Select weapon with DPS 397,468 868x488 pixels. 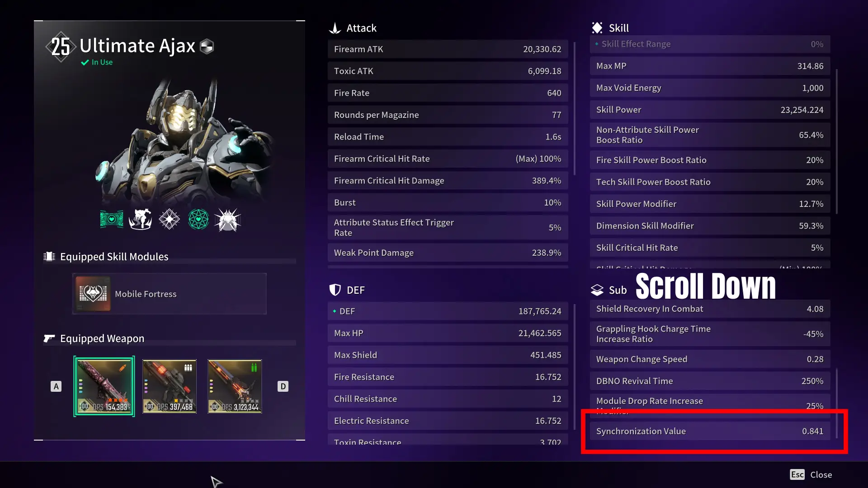click(170, 386)
